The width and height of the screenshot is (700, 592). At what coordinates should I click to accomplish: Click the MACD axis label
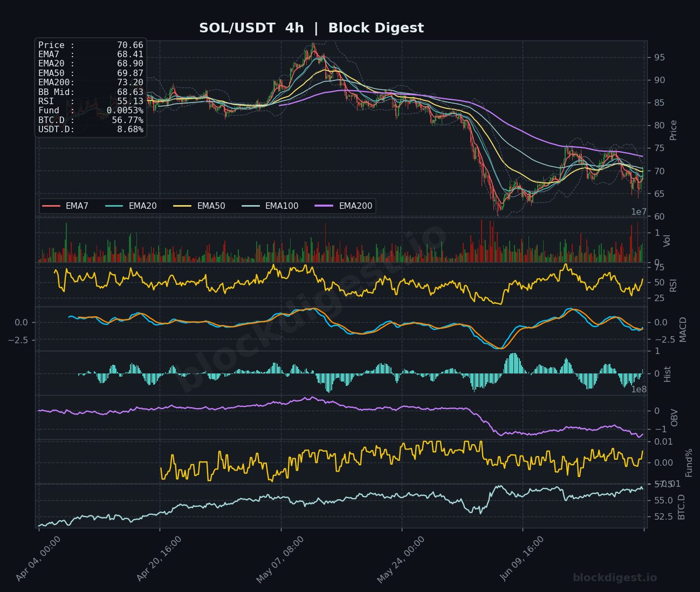coord(683,329)
